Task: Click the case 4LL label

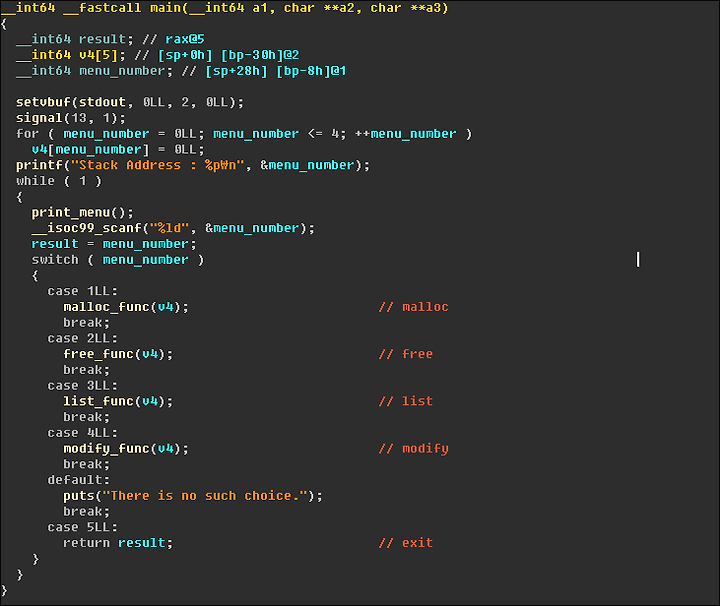Action: pyautogui.click(x=83, y=433)
